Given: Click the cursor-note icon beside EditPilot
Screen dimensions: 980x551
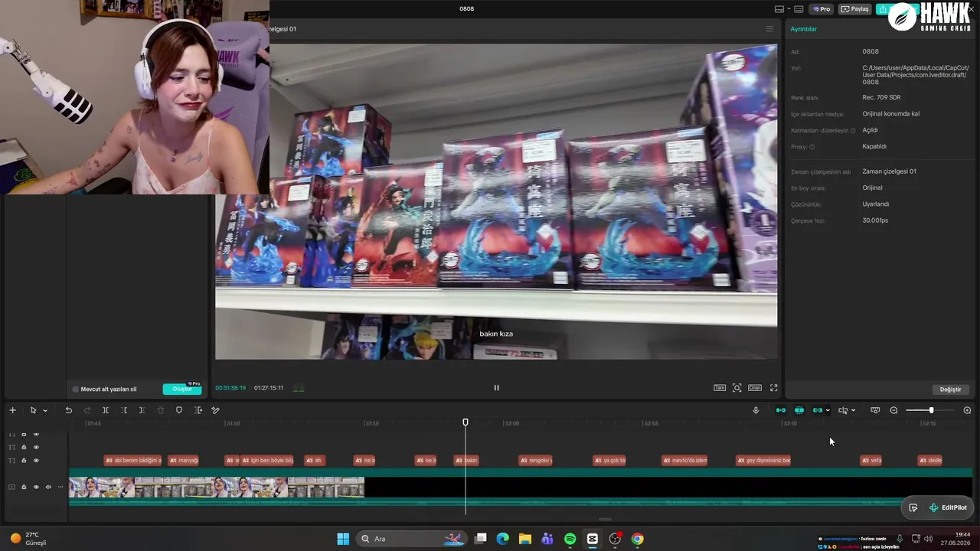Looking at the screenshot, I should (x=913, y=507).
